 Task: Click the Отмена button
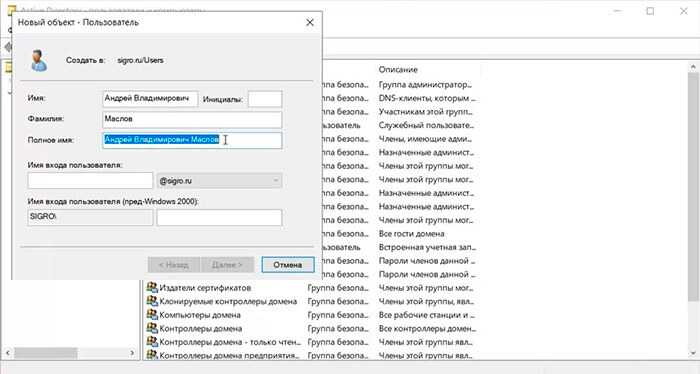pyautogui.click(x=288, y=265)
